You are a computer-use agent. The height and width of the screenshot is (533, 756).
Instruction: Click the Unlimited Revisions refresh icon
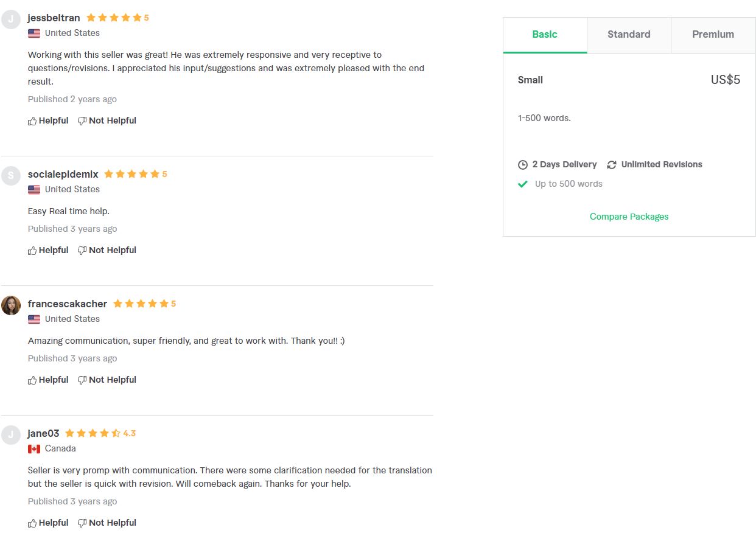tap(612, 165)
